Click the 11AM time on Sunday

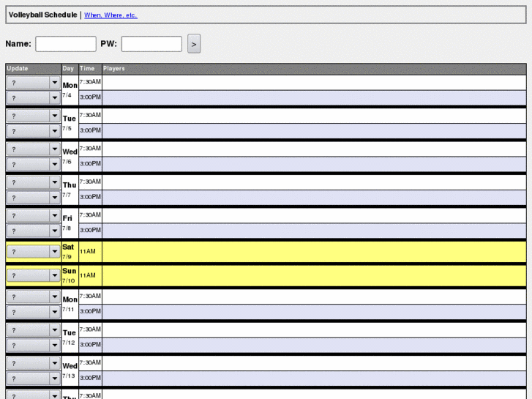pos(90,275)
